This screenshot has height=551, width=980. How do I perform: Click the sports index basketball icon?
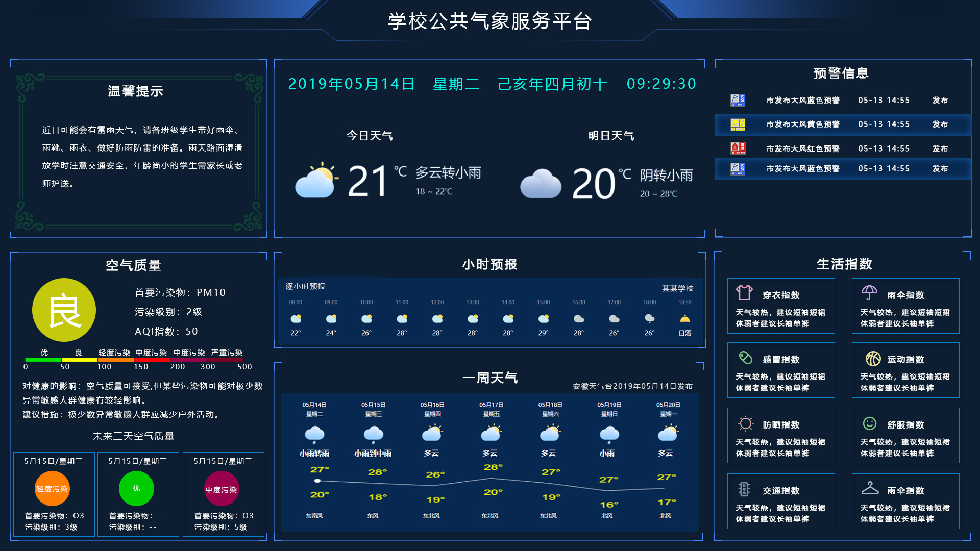click(x=873, y=359)
